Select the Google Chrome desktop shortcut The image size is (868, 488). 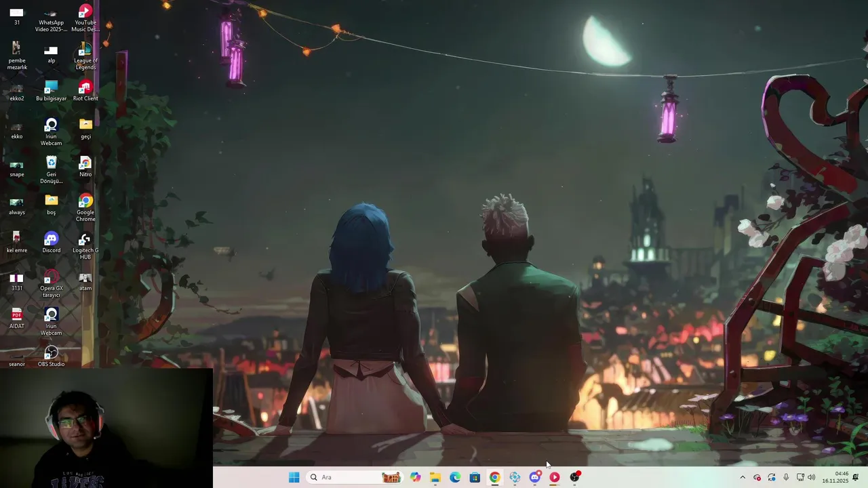85,208
